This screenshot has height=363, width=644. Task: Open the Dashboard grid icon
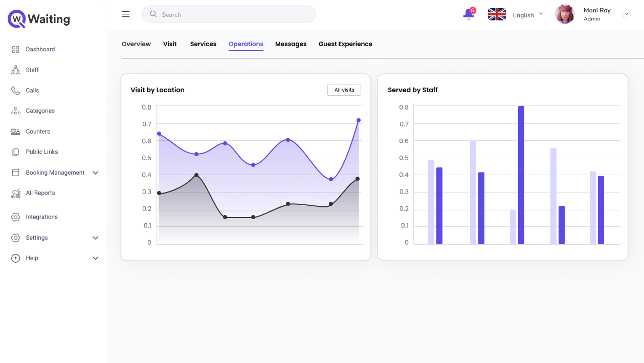tap(15, 49)
